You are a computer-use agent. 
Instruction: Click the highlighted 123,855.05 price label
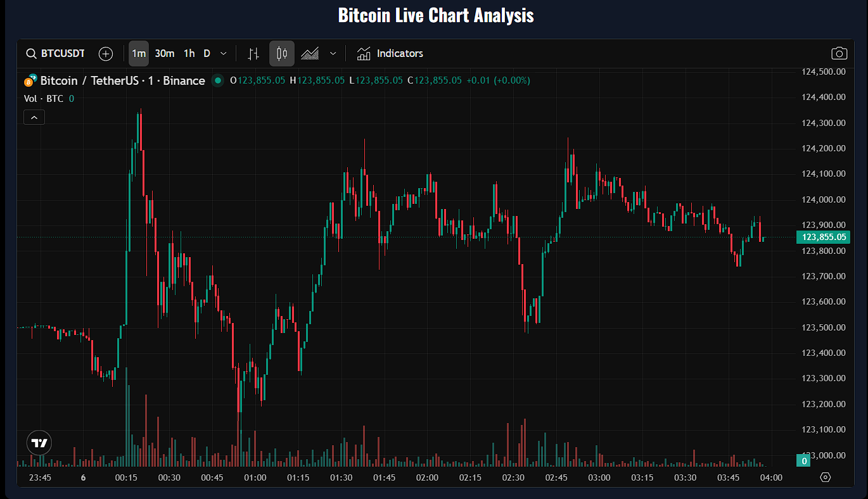(x=823, y=237)
